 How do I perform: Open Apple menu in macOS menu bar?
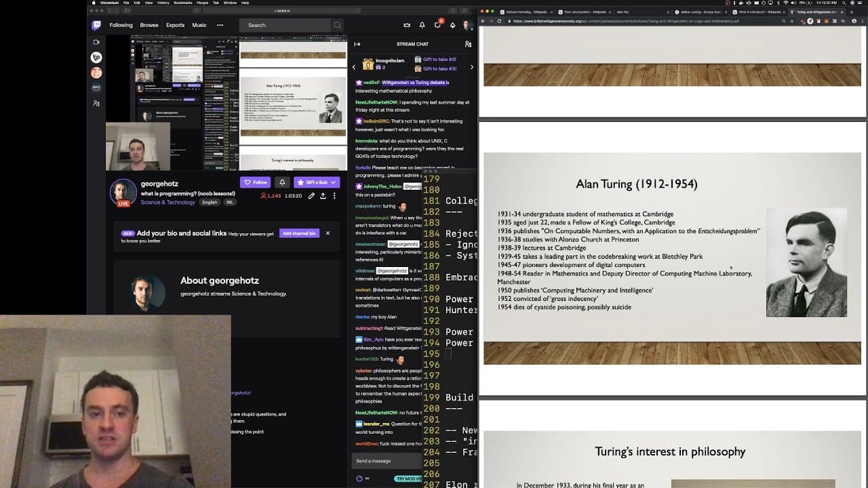93,3
